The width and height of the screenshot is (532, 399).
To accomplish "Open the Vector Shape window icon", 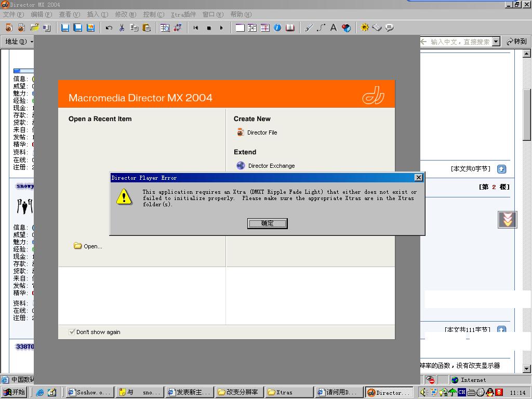I will 321,28.
